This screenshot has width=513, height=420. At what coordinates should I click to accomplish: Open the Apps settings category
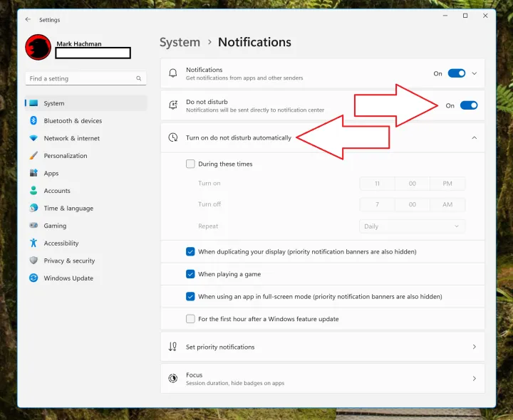tap(51, 173)
